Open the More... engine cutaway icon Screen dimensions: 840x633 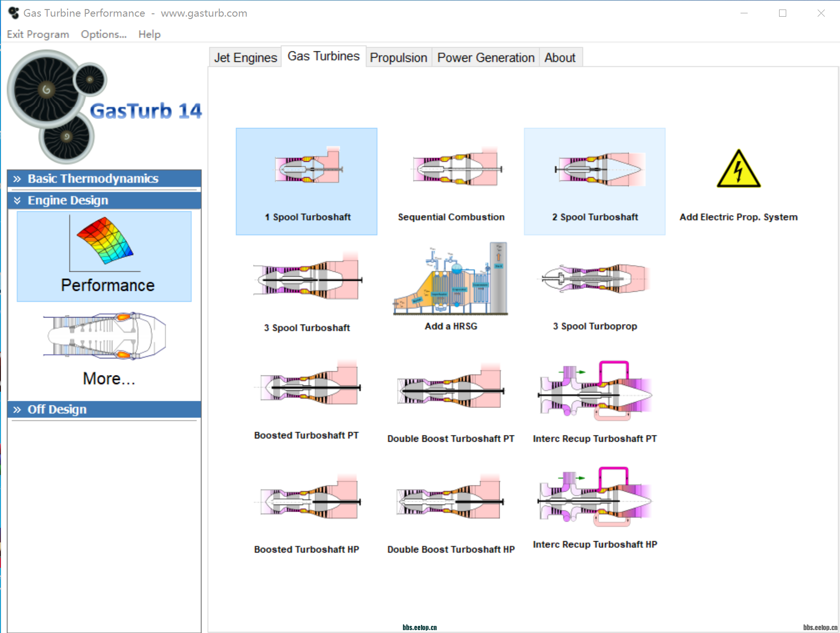point(105,336)
